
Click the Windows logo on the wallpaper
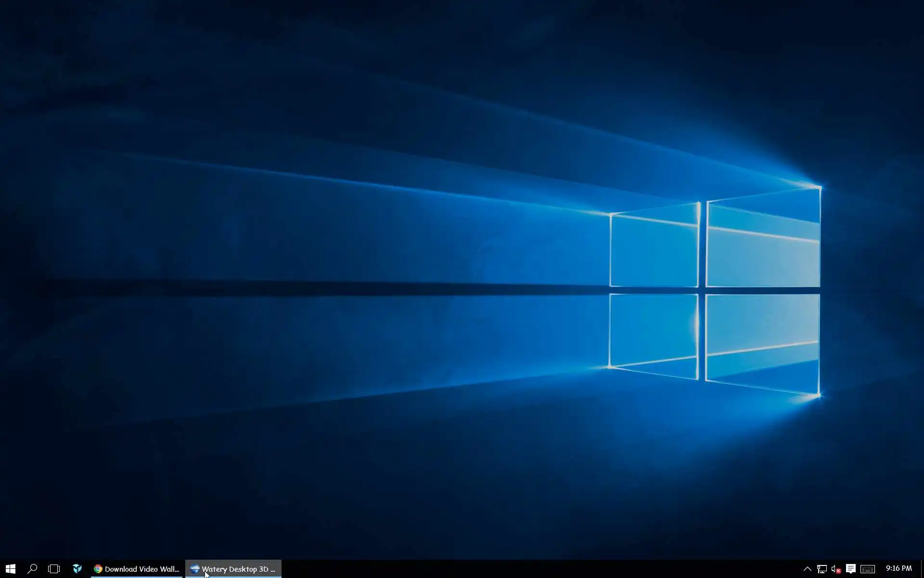pos(715,291)
